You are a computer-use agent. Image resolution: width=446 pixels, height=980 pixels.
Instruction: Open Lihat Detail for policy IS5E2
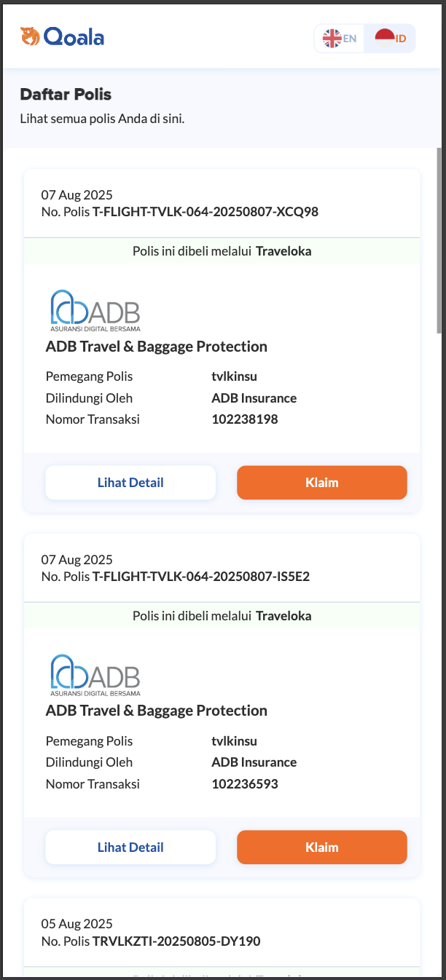pyautogui.click(x=130, y=847)
